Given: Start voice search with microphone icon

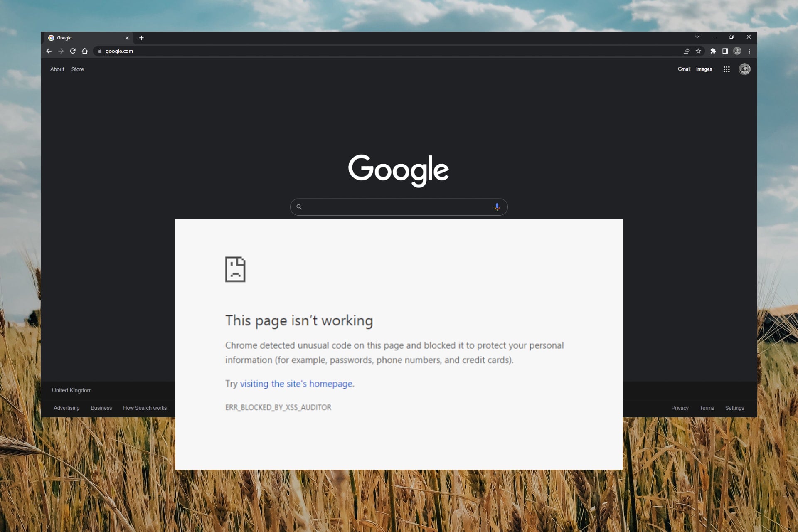Looking at the screenshot, I should [497, 207].
